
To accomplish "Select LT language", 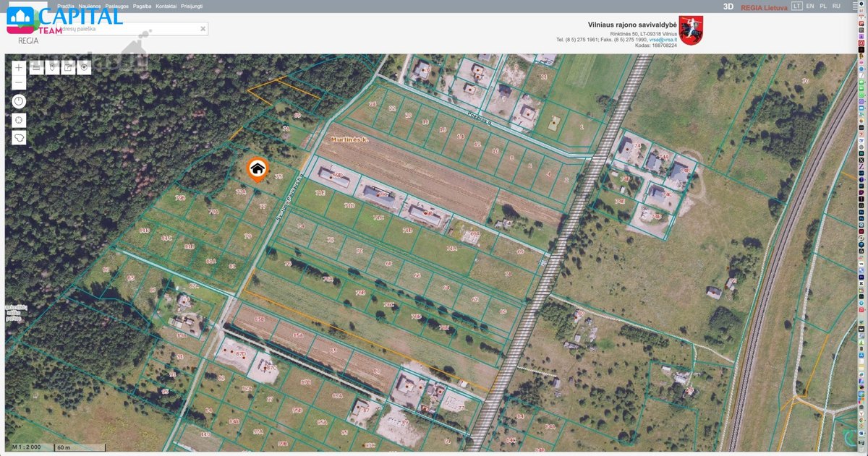I will coord(796,6).
